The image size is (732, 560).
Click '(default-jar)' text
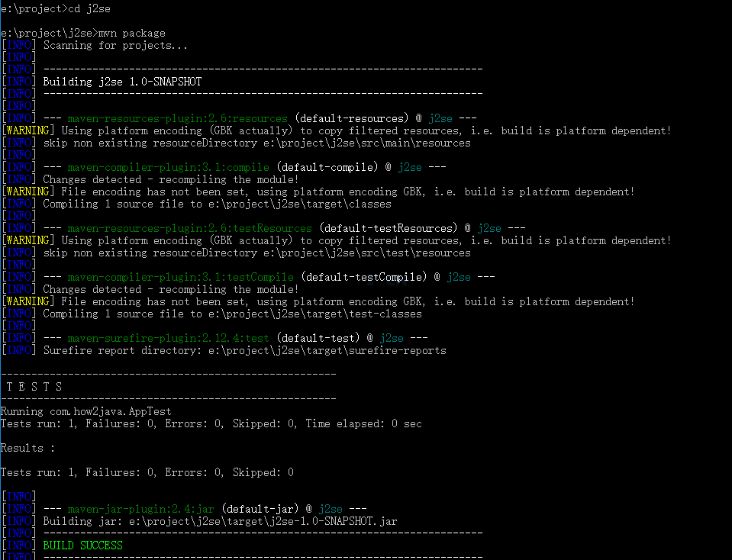[x=260, y=509]
